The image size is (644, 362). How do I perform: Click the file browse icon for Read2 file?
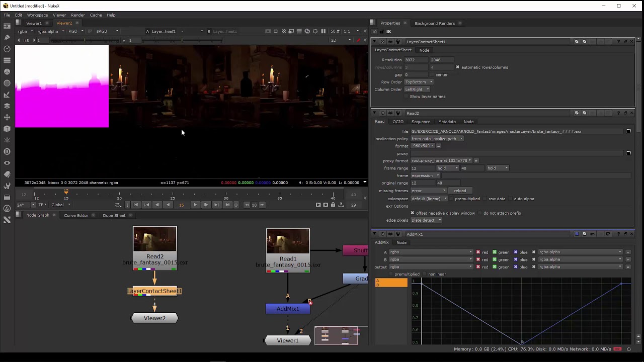(628, 131)
